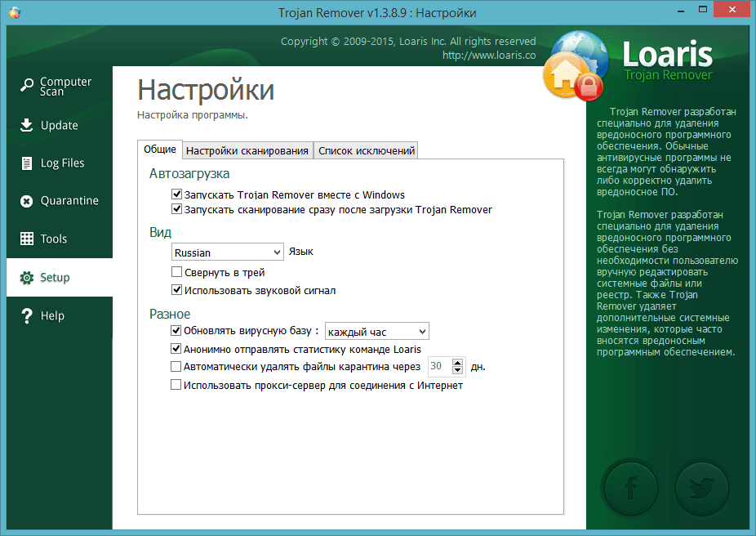
Task: Maximize the Trojan Remover window
Action: click(703, 10)
